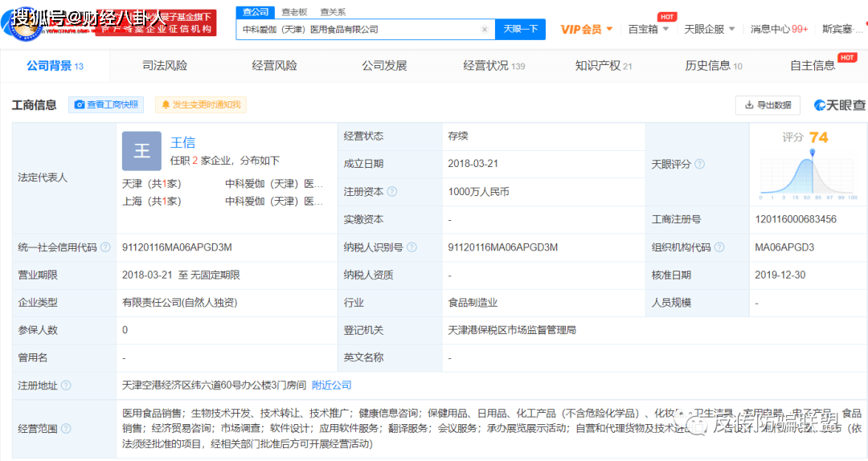The height and width of the screenshot is (461, 868).
Task: Click the 天眼查 logo at right
Action: click(840, 105)
